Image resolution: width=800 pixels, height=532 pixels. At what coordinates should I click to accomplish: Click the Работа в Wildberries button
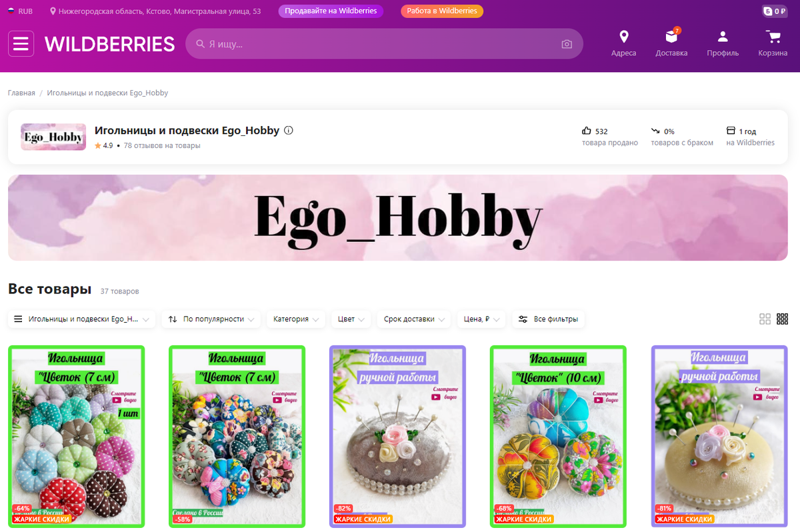pos(442,11)
